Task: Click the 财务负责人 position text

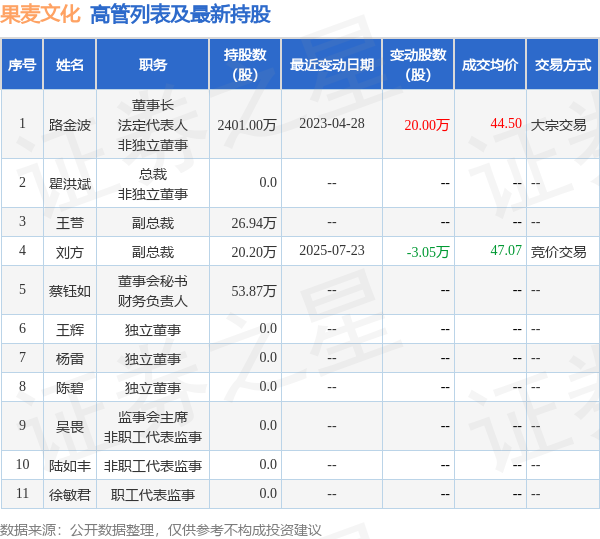Action: click(153, 301)
